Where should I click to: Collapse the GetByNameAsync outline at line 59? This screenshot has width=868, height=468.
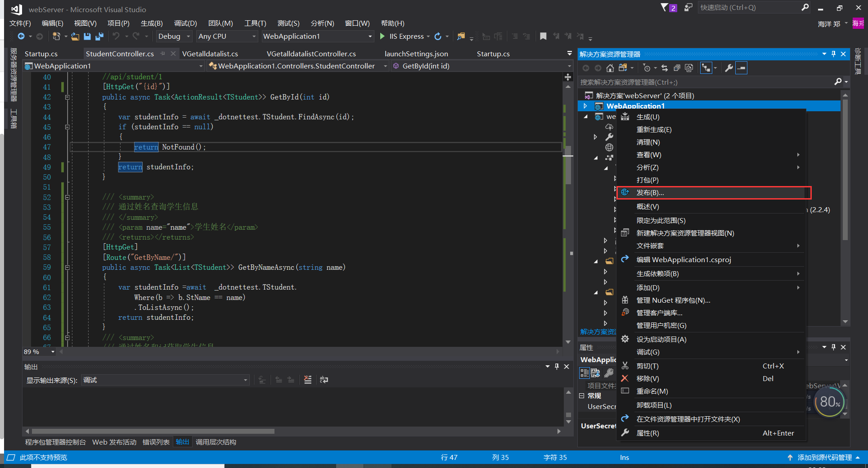[x=67, y=267]
